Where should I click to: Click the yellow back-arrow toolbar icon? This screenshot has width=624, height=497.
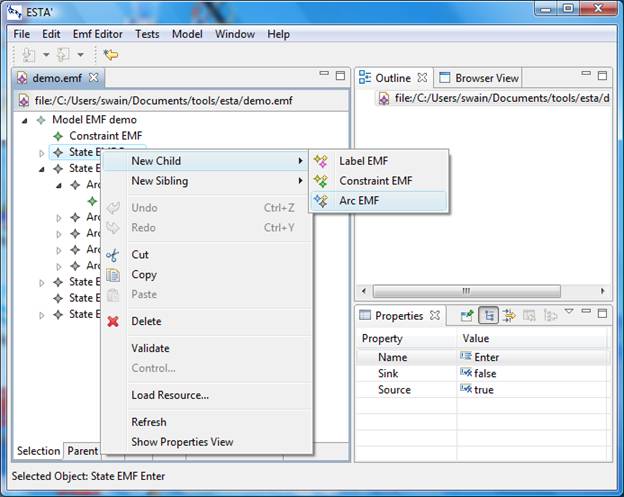tap(111, 55)
